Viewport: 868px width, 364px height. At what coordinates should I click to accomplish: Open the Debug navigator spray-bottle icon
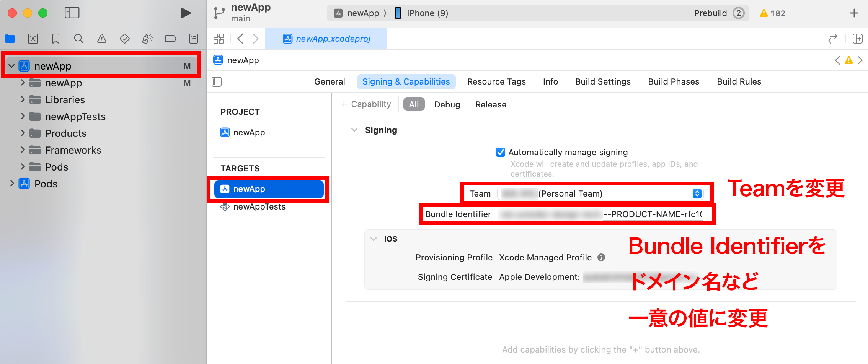click(148, 39)
